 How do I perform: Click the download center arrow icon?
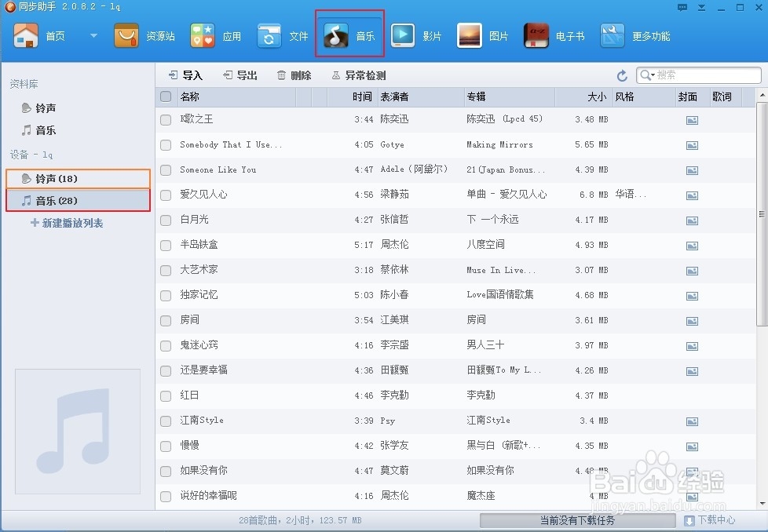(689, 521)
